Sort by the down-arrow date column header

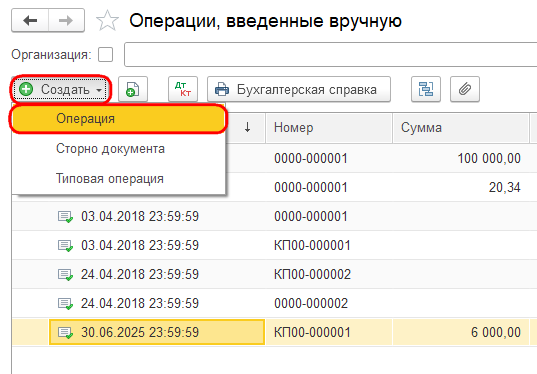pos(247,127)
